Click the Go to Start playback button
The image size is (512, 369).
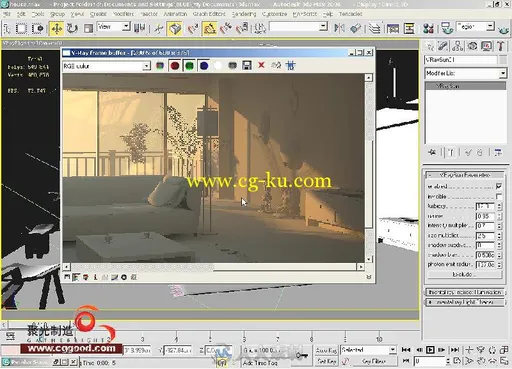point(406,350)
